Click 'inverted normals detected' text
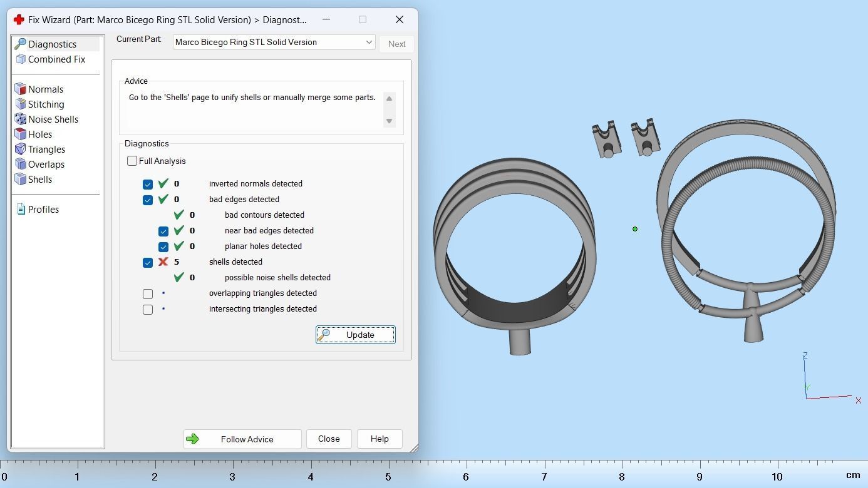Image resolution: width=868 pixels, height=488 pixels. tap(256, 184)
